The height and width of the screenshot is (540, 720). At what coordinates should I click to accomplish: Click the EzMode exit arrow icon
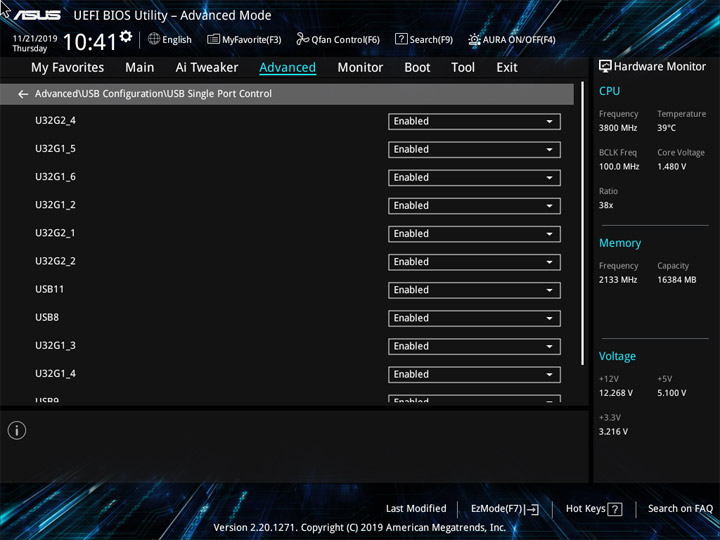[532, 509]
